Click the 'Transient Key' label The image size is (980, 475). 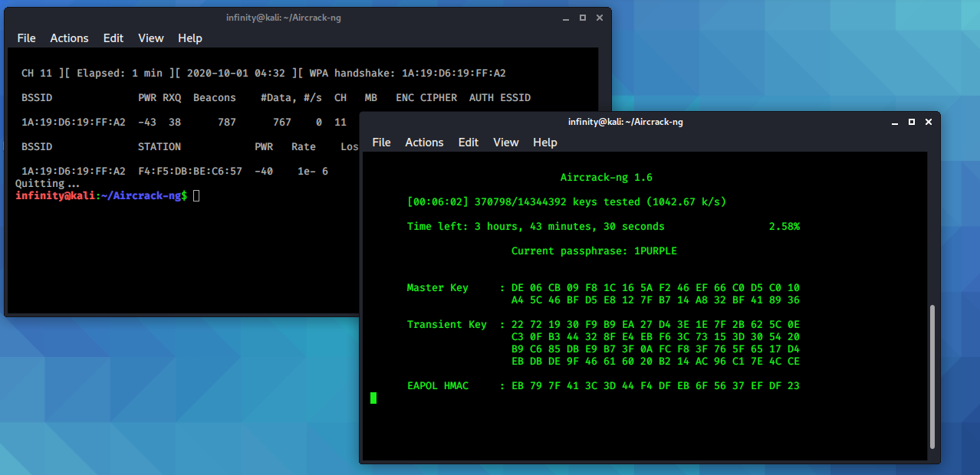(446, 325)
